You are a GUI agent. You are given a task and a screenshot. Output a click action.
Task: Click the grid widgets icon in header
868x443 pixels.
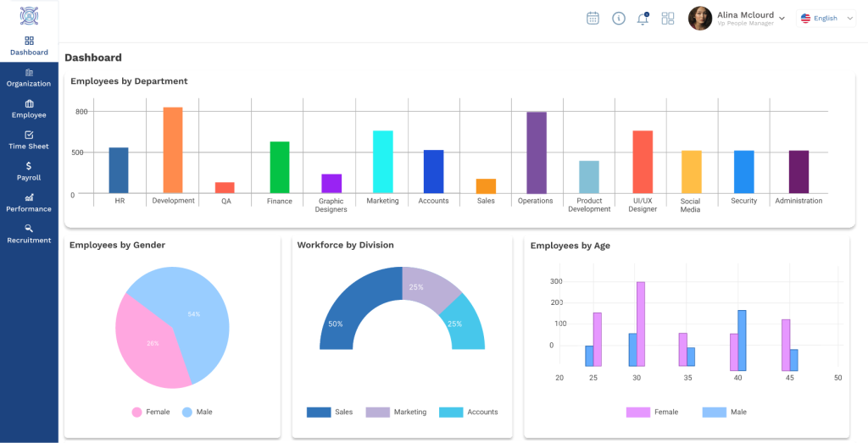point(668,19)
